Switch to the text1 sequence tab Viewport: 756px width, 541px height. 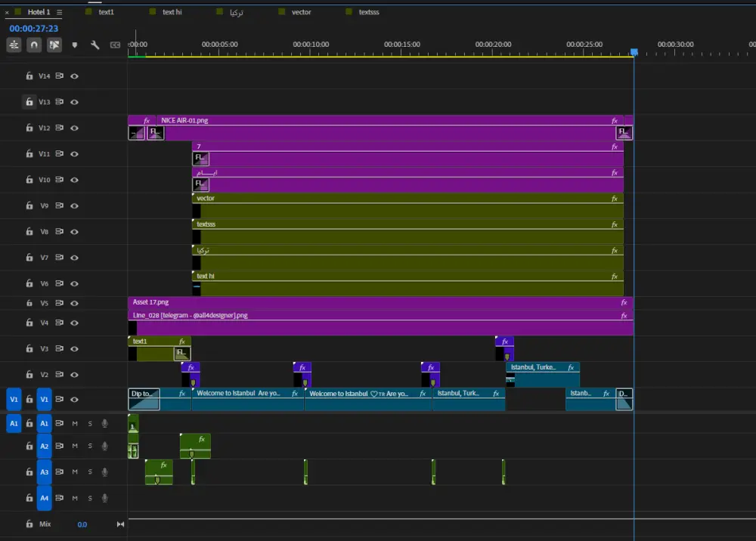point(106,12)
